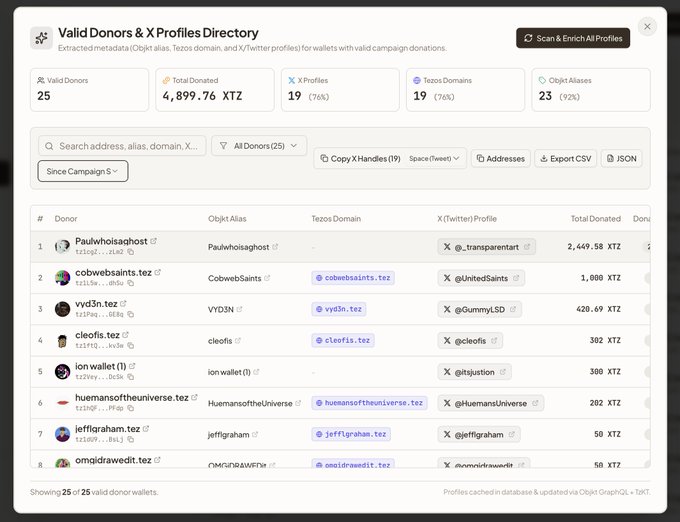680x522 pixels.
Task: Copy donor Addresses
Action: (500, 159)
